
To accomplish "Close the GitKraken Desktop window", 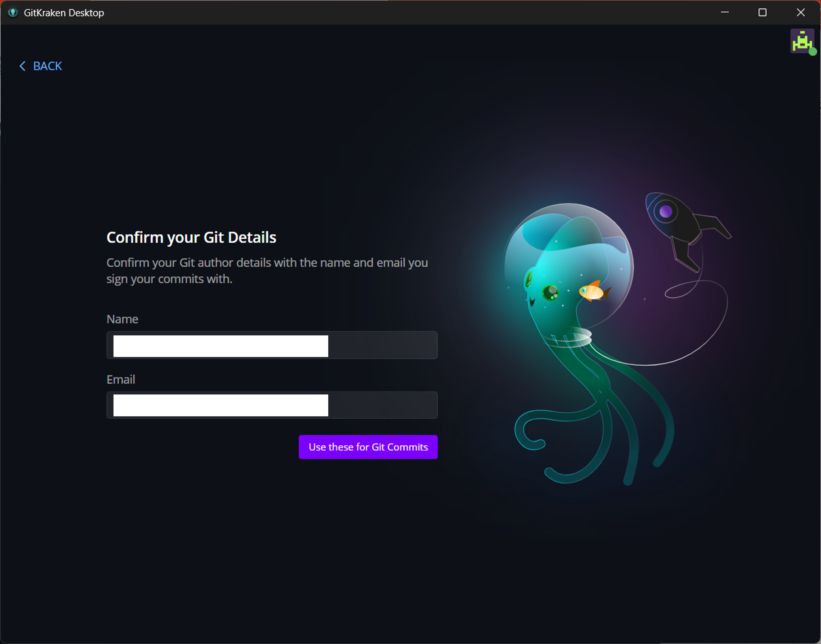I will (x=801, y=12).
